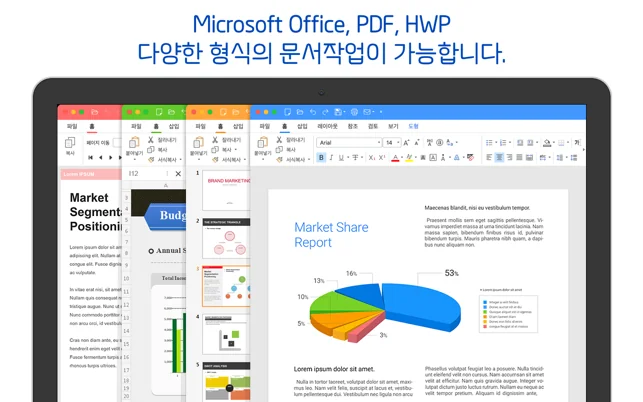Switch to 레이아웃 tab

[x=327, y=126]
